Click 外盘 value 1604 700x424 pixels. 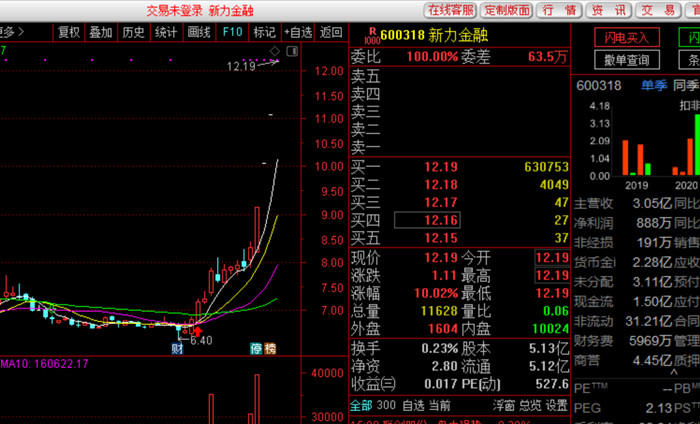(x=443, y=329)
